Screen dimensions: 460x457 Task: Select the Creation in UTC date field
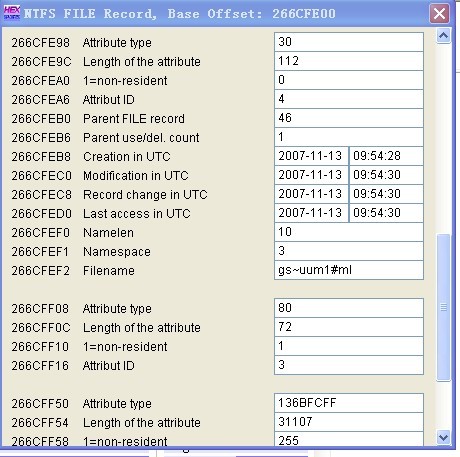click(x=312, y=156)
